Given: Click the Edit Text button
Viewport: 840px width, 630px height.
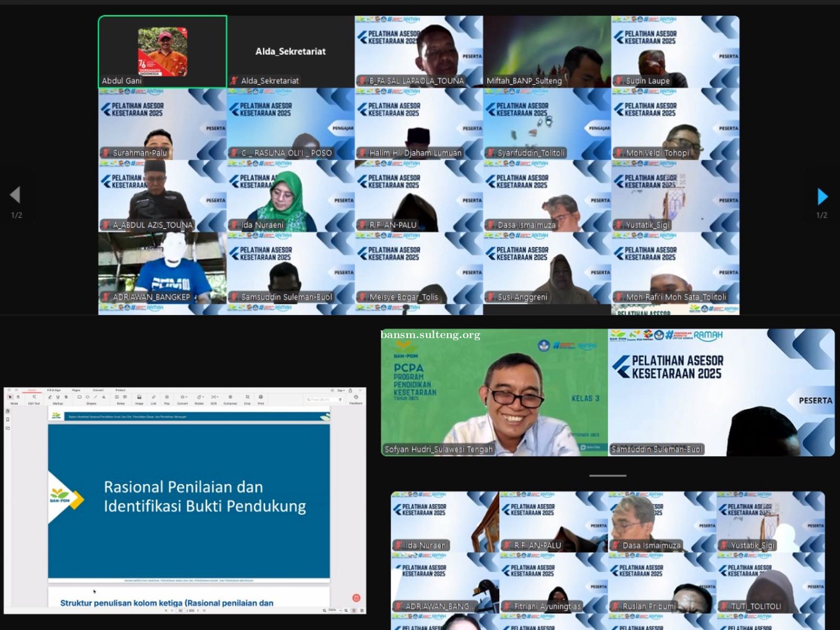Looking at the screenshot, I should tap(34, 398).
